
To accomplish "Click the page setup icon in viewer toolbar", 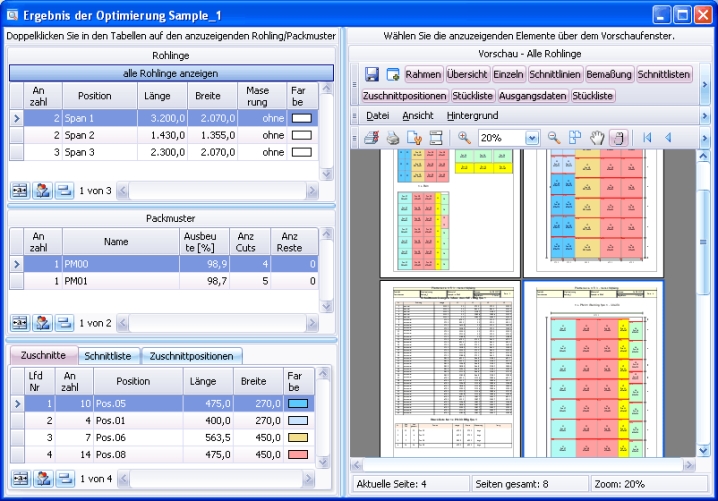I will coord(436,137).
